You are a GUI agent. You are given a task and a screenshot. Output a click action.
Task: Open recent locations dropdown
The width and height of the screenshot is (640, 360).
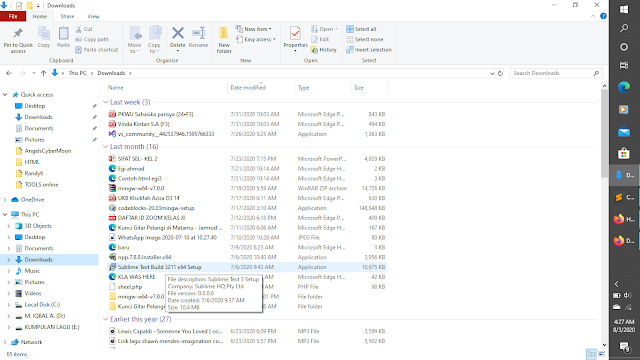tap(33, 73)
